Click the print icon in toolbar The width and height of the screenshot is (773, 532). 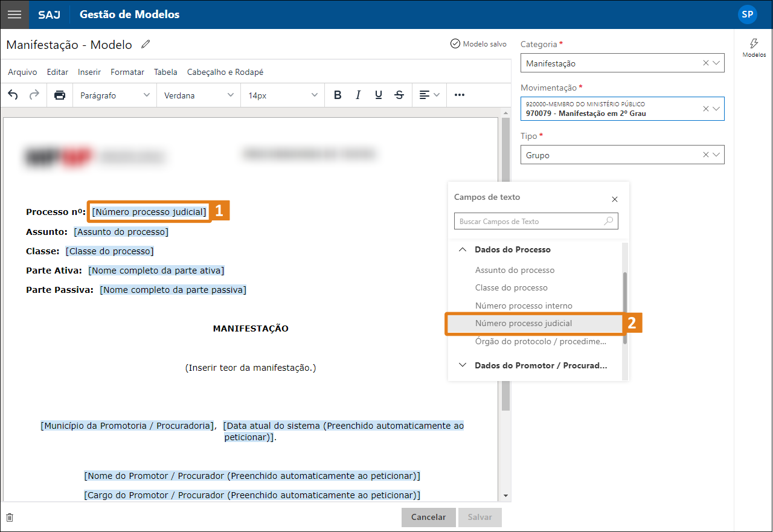click(60, 95)
